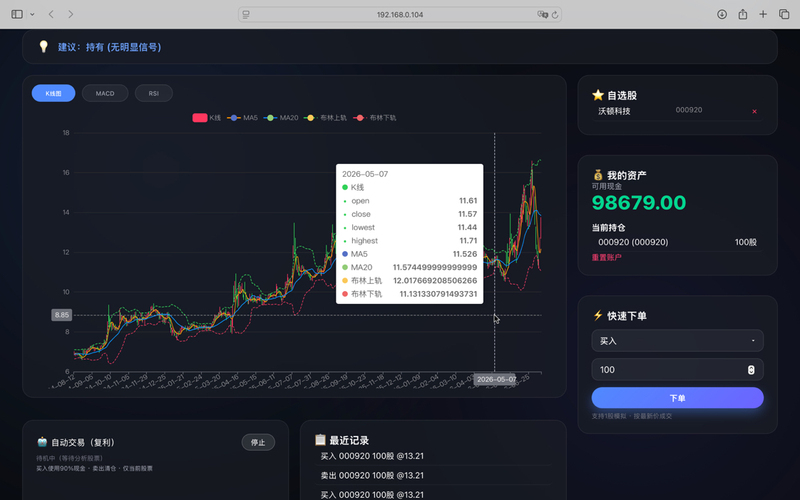This screenshot has height=500, width=800.
Task: Click the 98679.00 available cash value
Action: [x=639, y=203]
